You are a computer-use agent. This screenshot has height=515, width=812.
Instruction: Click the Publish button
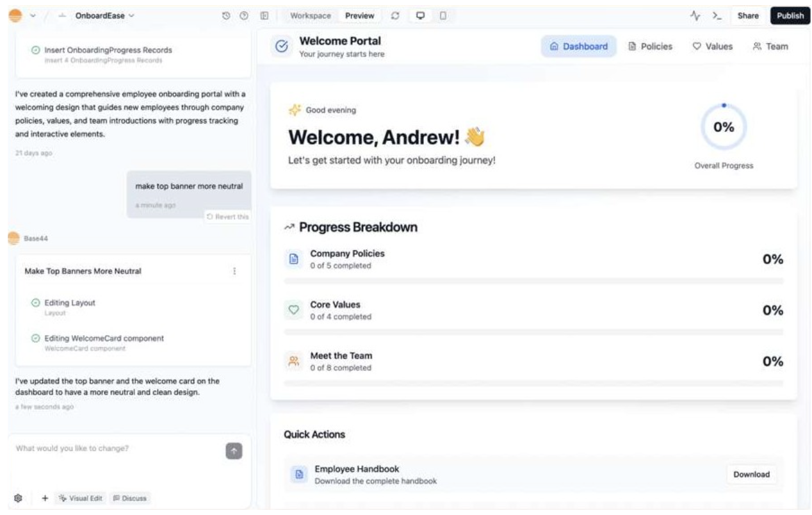790,16
